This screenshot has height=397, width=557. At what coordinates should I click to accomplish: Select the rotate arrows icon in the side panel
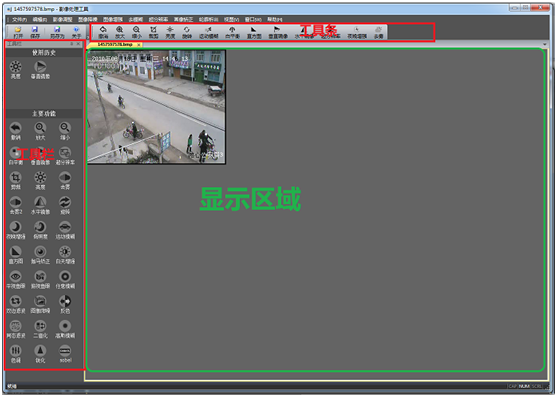tap(65, 205)
